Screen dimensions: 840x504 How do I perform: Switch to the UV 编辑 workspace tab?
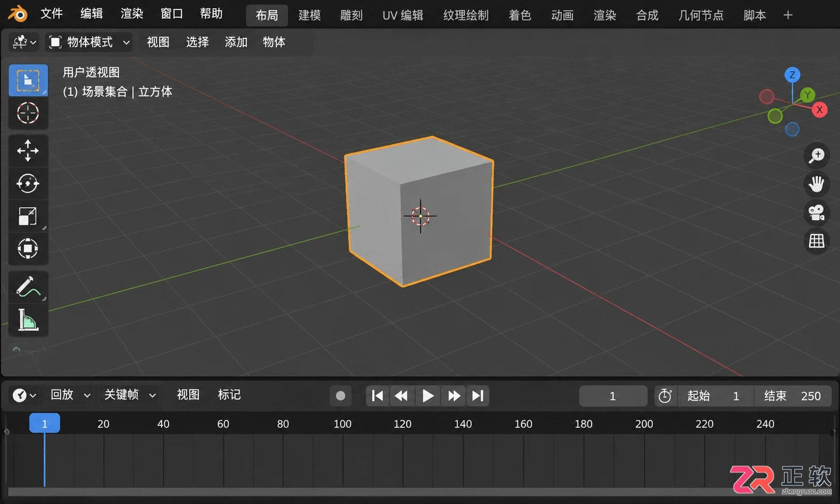[x=403, y=15]
